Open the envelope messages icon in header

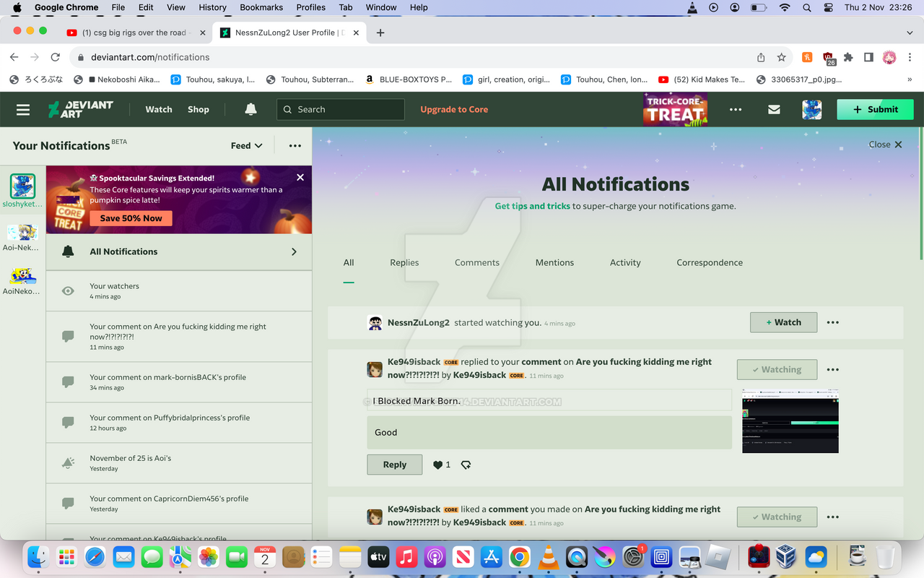pos(774,110)
